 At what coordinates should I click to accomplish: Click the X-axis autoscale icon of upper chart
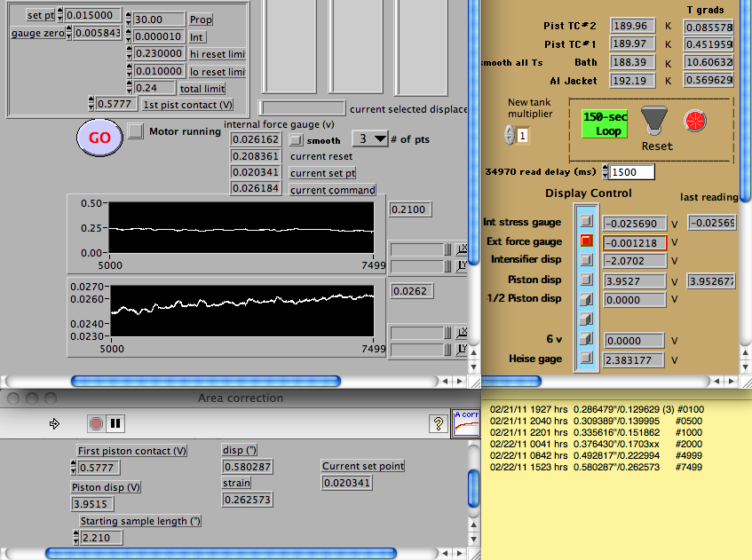click(x=463, y=248)
